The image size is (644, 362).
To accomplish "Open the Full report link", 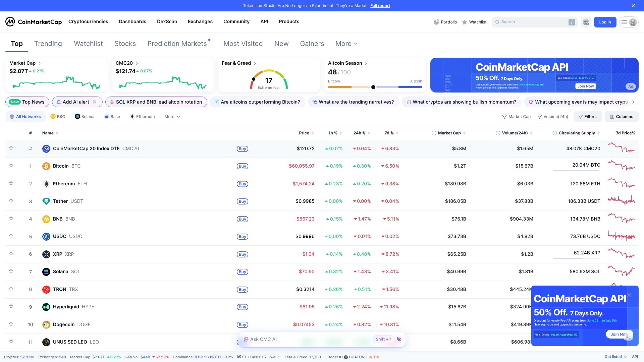I will tap(380, 6).
